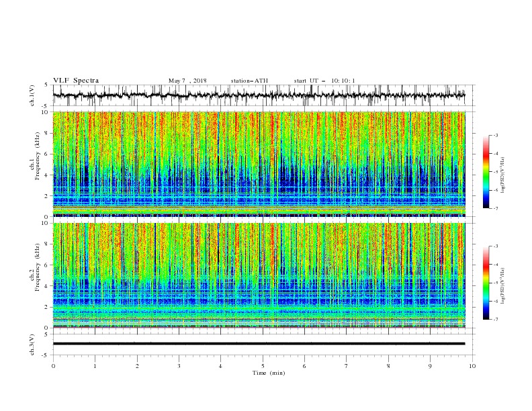Click the ch.2 'Frequency (kHz)' axis label
Viewport: 532px width, 411px height.
38,267
